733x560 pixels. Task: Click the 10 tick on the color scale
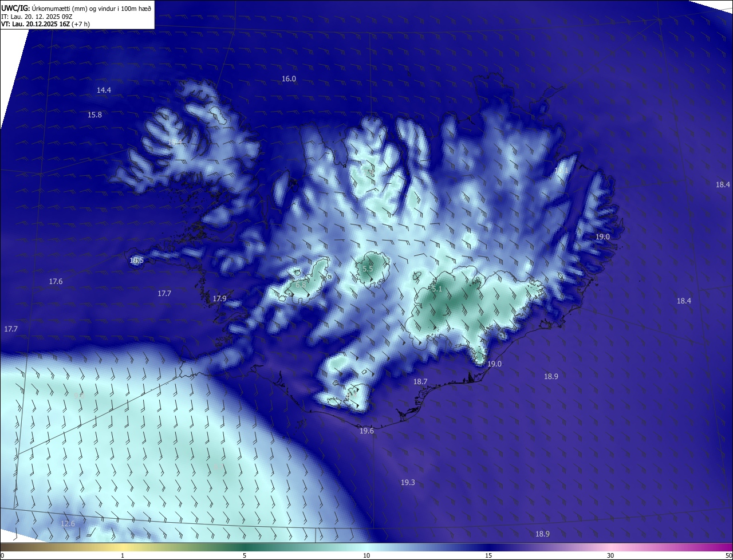click(x=366, y=555)
